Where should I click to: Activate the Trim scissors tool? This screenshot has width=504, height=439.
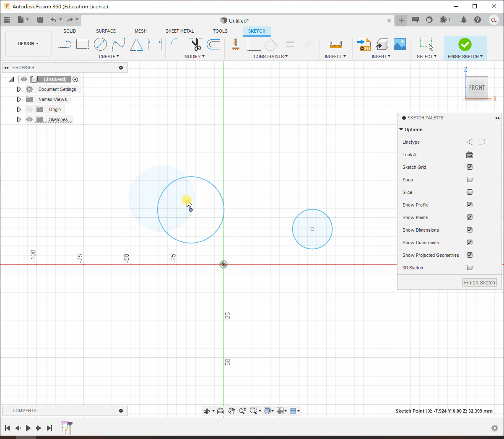(196, 44)
